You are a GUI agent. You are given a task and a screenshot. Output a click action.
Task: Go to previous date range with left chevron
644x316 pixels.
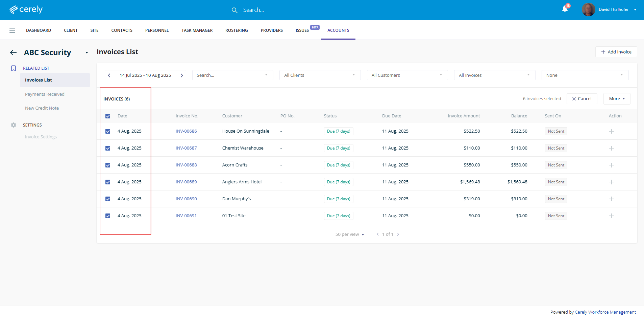click(109, 75)
